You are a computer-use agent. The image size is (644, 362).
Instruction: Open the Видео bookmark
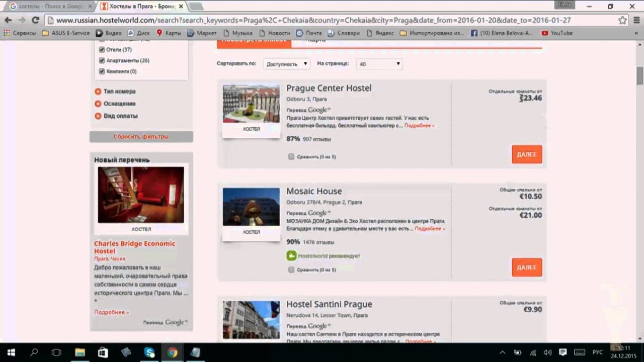(109, 33)
